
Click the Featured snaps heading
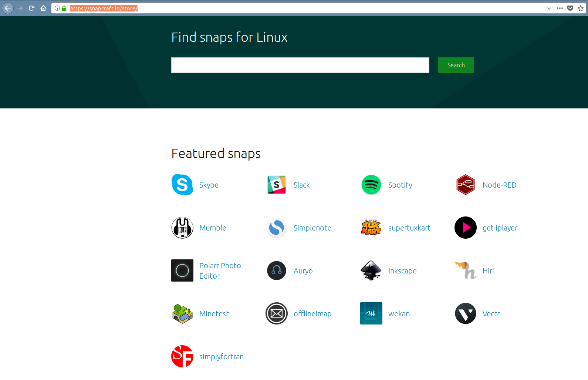point(216,154)
